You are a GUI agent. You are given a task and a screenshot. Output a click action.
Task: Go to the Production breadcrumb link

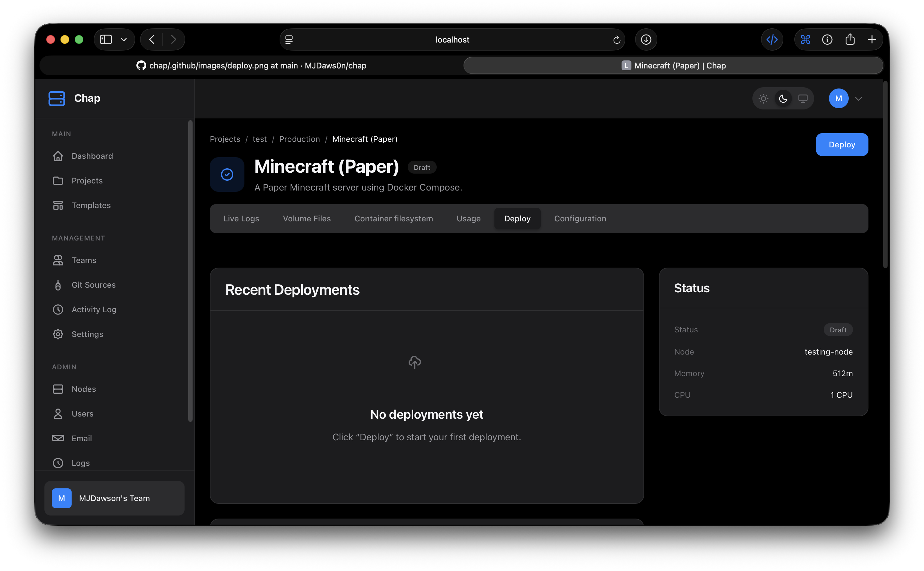coord(299,139)
